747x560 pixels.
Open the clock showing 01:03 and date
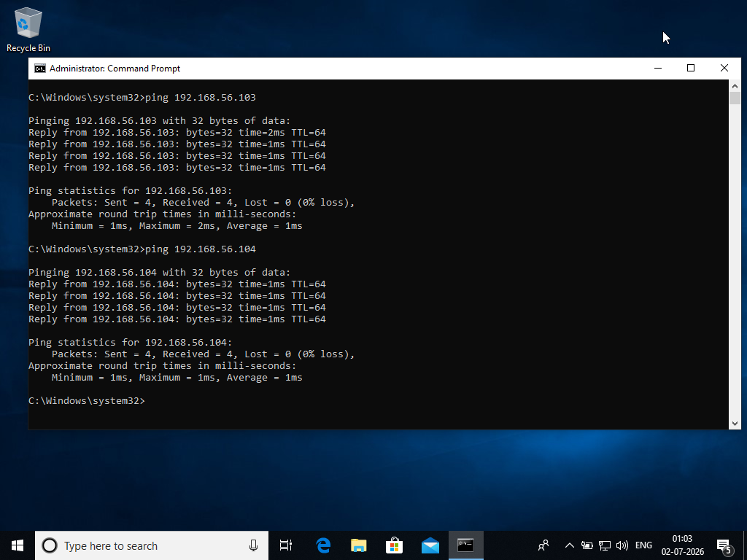682,545
